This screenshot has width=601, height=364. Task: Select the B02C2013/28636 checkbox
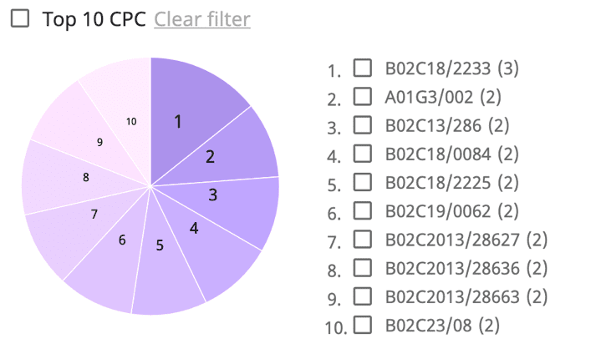(x=363, y=267)
